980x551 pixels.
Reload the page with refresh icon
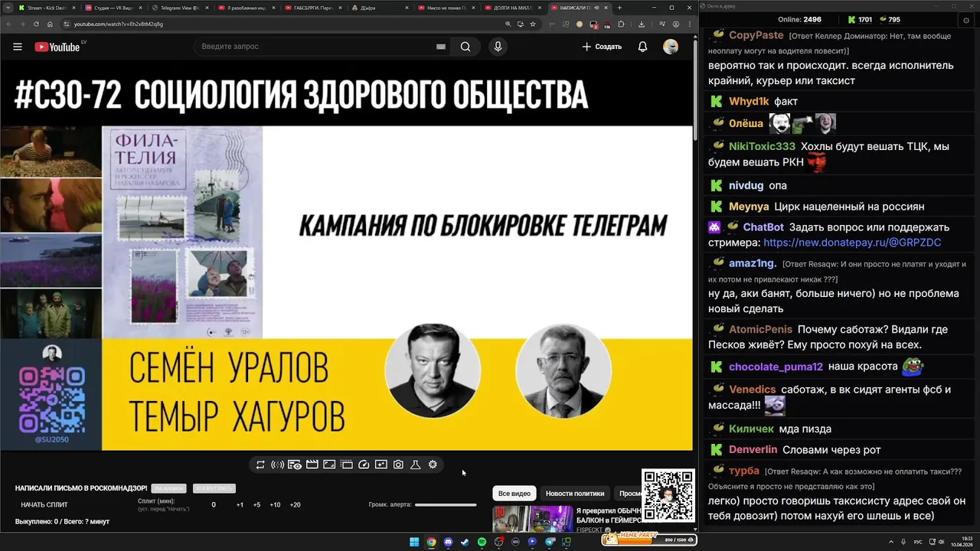tap(36, 24)
